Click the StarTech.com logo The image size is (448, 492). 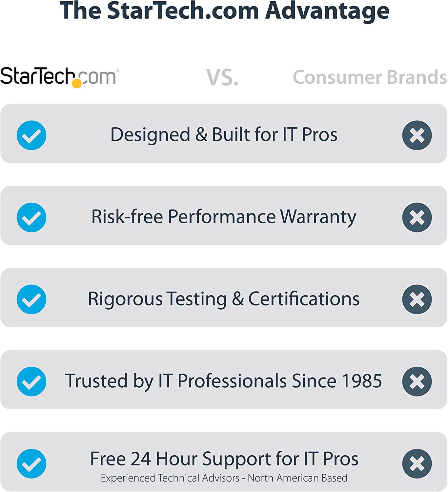coord(59,77)
